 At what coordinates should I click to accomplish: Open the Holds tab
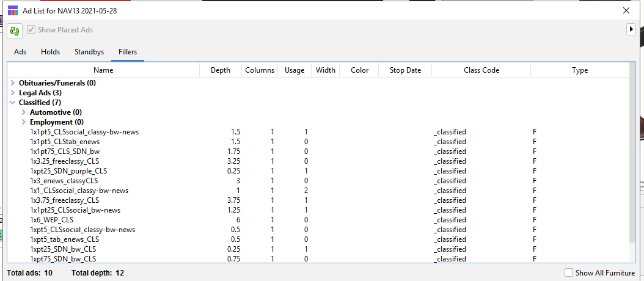[50, 52]
